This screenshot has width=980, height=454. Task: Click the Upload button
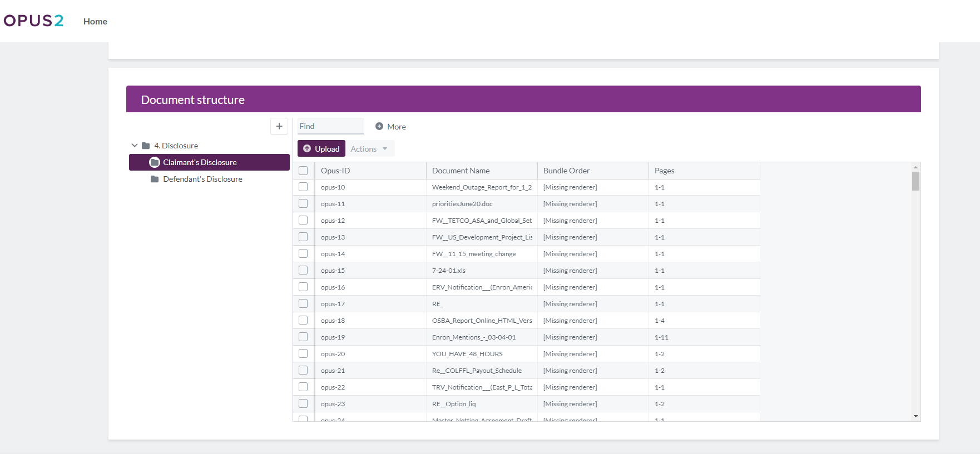coord(321,148)
